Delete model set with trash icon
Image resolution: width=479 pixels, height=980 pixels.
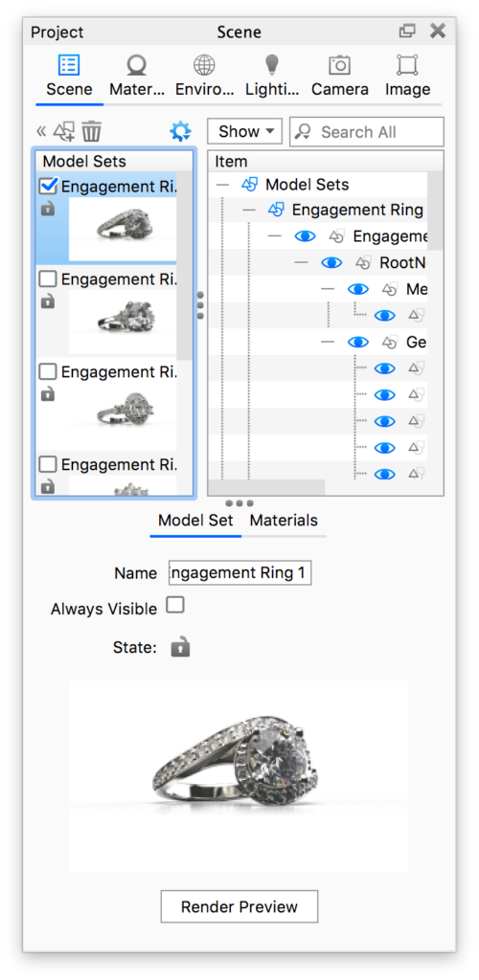point(91,132)
